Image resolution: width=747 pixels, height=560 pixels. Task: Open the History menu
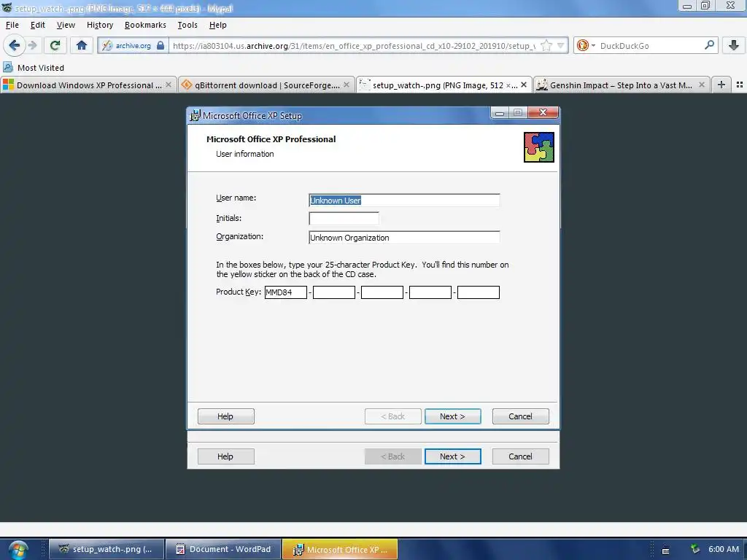tap(99, 25)
